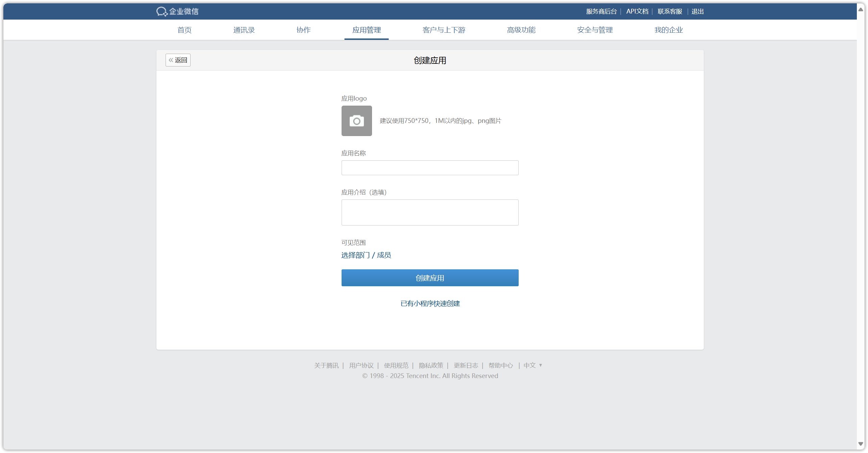Viewport: 868px width, 453px height.
Task: Click the 企业微信 logo
Action: (177, 11)
